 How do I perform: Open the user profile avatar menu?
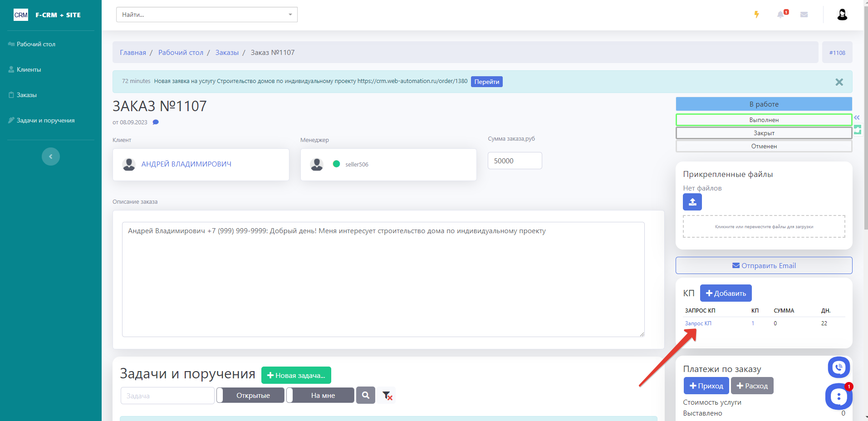tap(842, 15)
